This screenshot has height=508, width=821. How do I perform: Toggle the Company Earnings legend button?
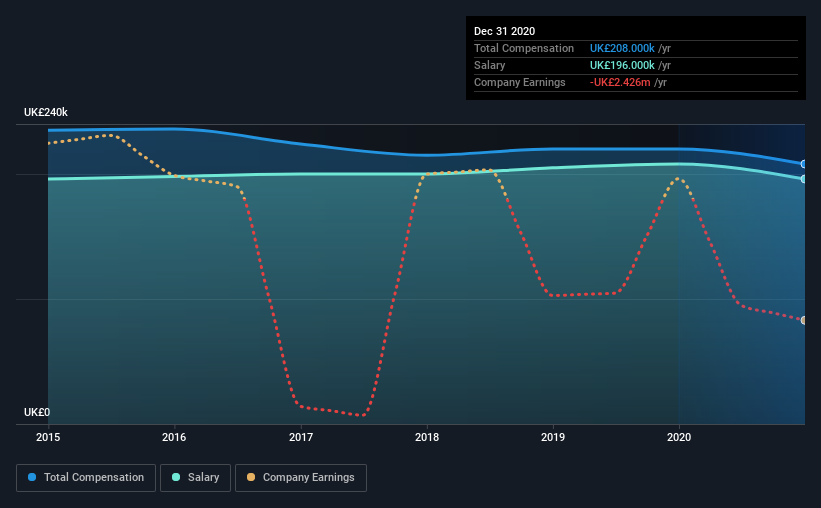click(x=301, y=478)
